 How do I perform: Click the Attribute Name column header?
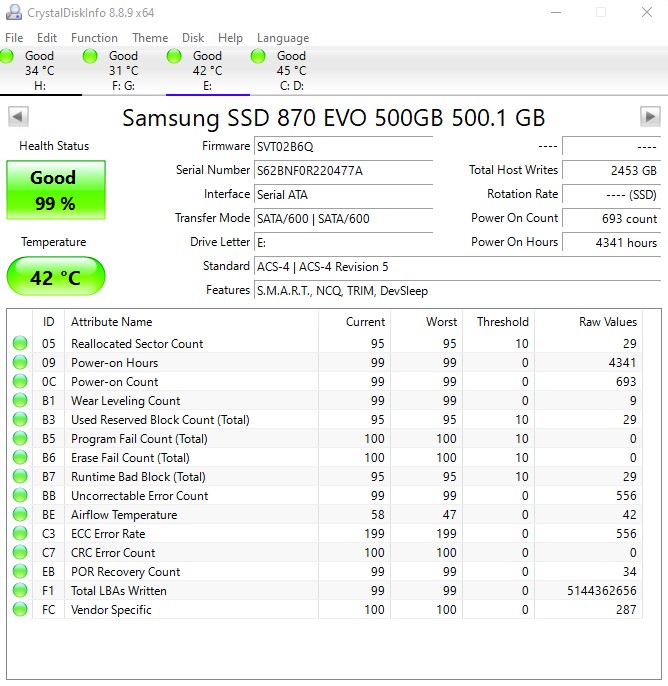[x=191, y=322]
